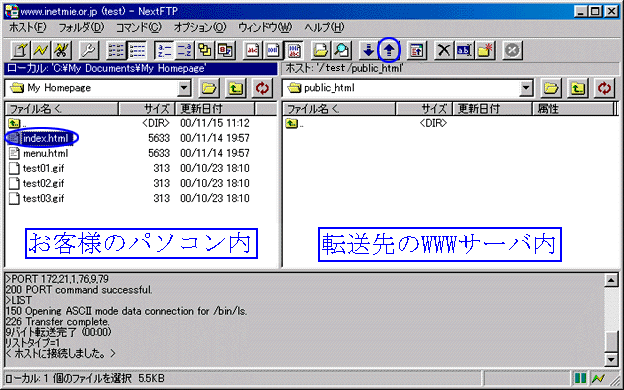Click the 更新日付 column header in host pane
Image resolution: width=624 pixels, height=390 pixels.
click(x=493, y=109)
